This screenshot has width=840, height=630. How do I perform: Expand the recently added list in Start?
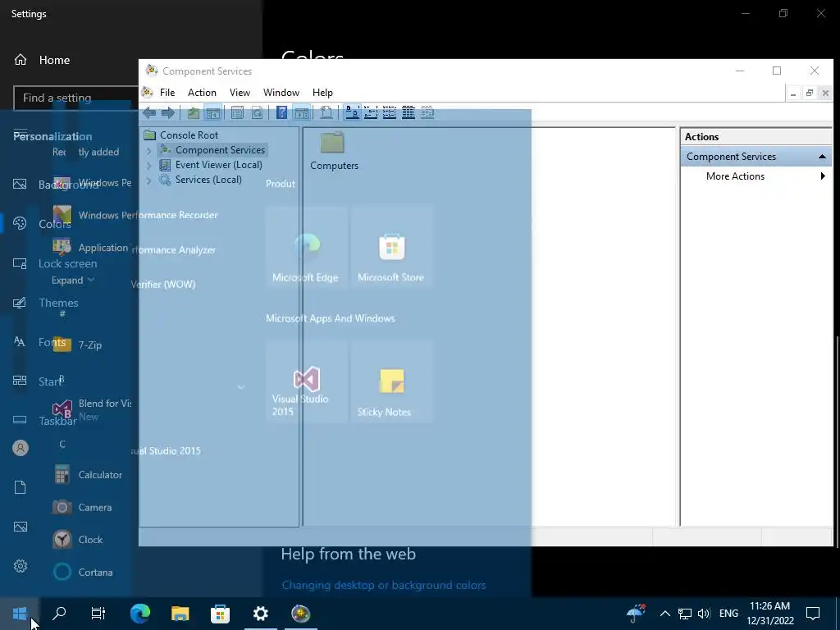point(73,281)
